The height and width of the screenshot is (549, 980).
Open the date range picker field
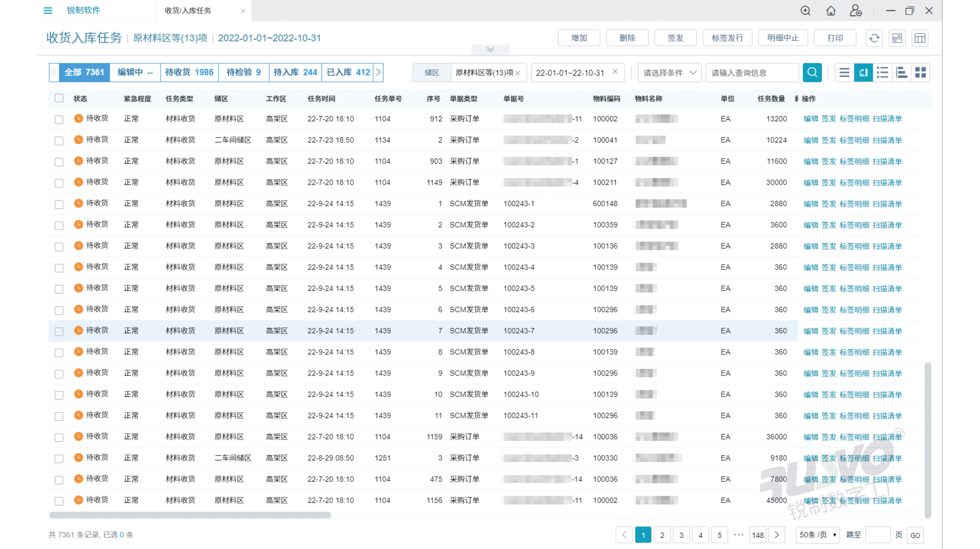coord(578,72)
